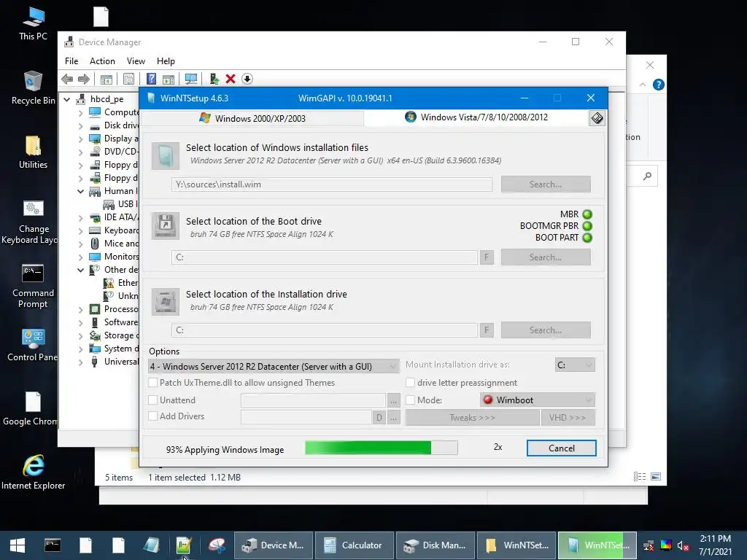Open the Properties toolbar icon in Device Manager

click(128, 79)
